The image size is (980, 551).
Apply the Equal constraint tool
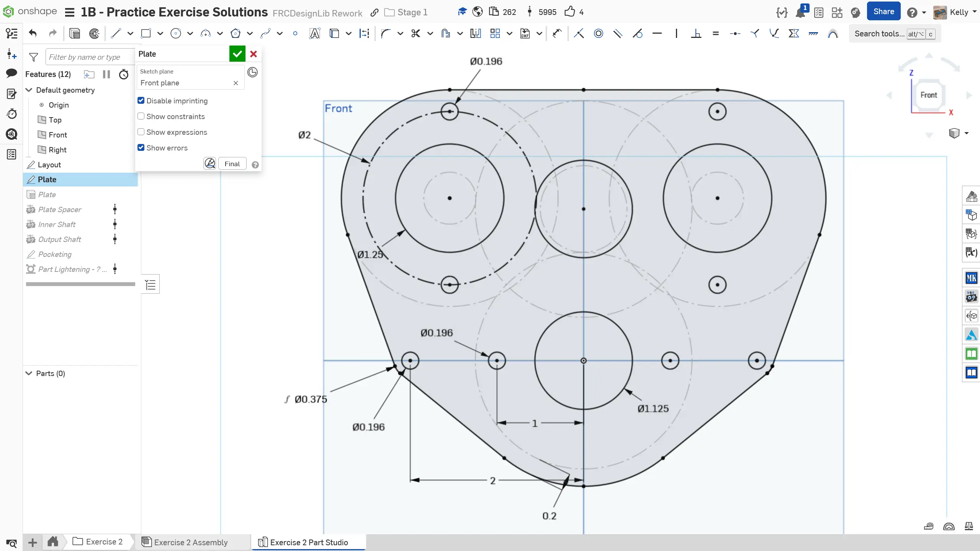coord(715,34)
